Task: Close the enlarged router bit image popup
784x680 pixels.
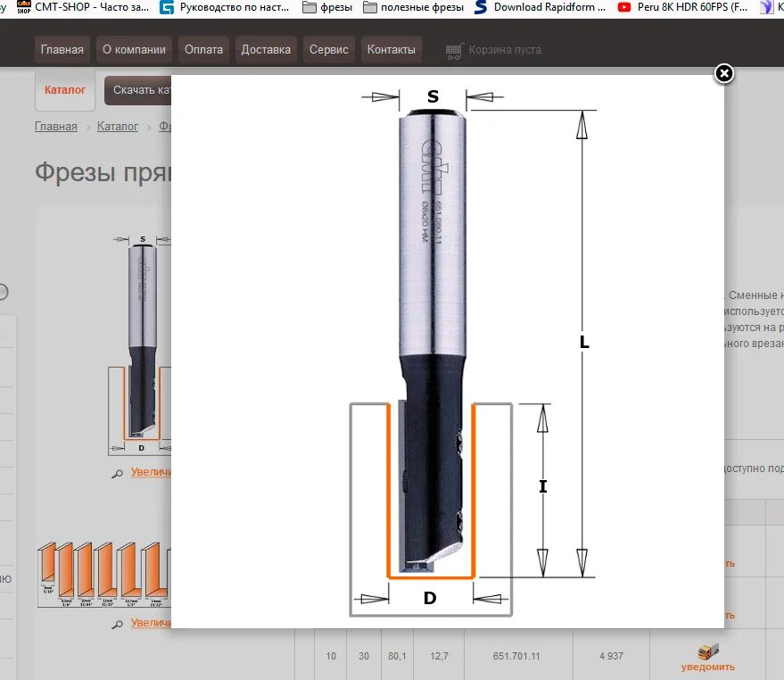Action: point(723,73)
